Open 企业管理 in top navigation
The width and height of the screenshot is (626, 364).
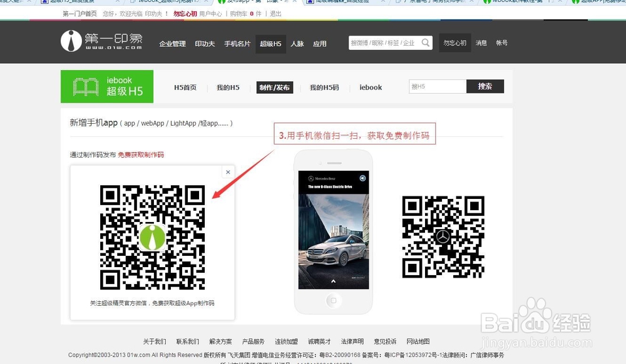point(173,44)
